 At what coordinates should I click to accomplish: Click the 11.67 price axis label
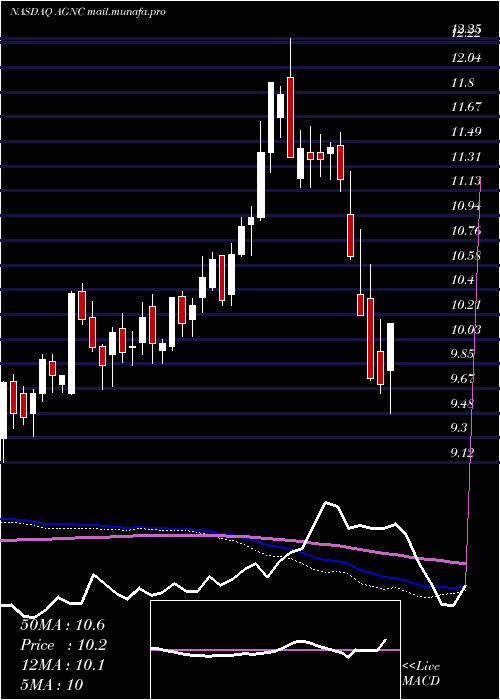[466, 107]
